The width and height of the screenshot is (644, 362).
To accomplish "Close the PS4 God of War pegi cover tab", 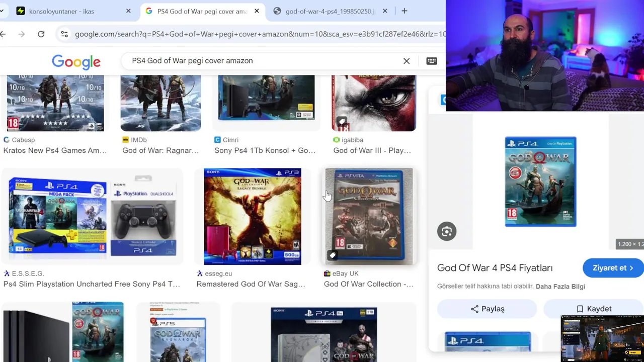I will (257, 11).
